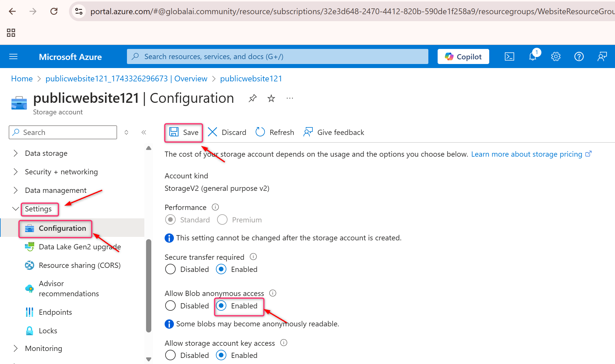Image resolution: width=615 pixels, height=364 pixels.
Task: Click the sidebar scroll up arrow
Action: (x=149, y=148)
